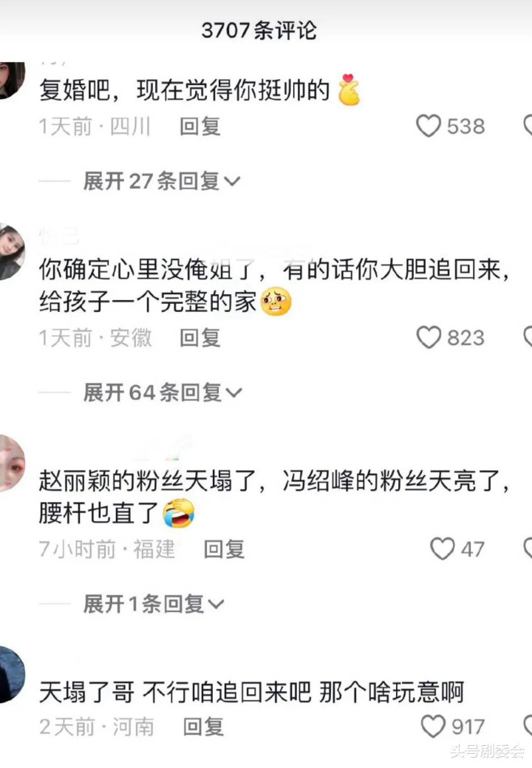Tap the 3707条评论 comments header

click(x=259, y=30)
